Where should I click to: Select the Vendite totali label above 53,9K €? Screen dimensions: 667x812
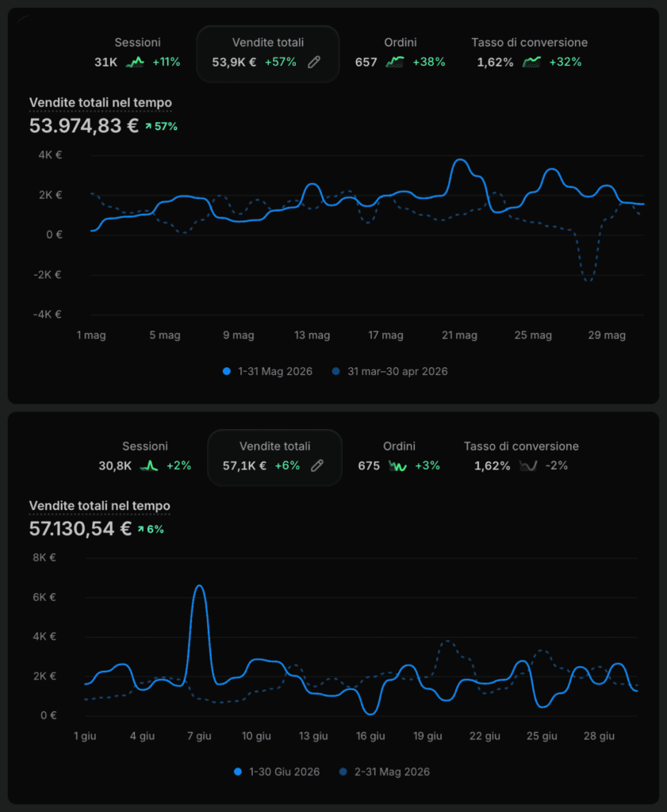(x=268, y=43)
